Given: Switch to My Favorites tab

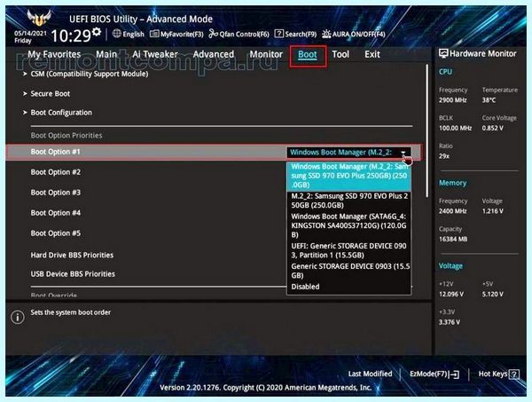Looking at the screenshot, I should pyautogui.click(x=54, y=54).
